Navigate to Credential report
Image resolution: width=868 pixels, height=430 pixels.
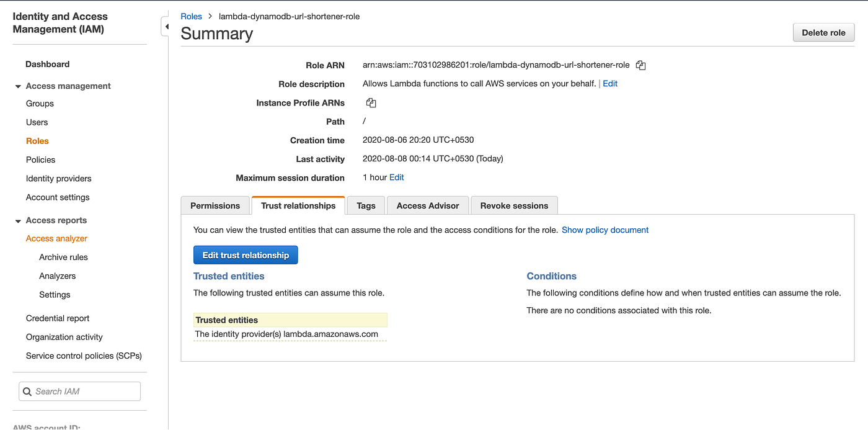coord(57,318)
